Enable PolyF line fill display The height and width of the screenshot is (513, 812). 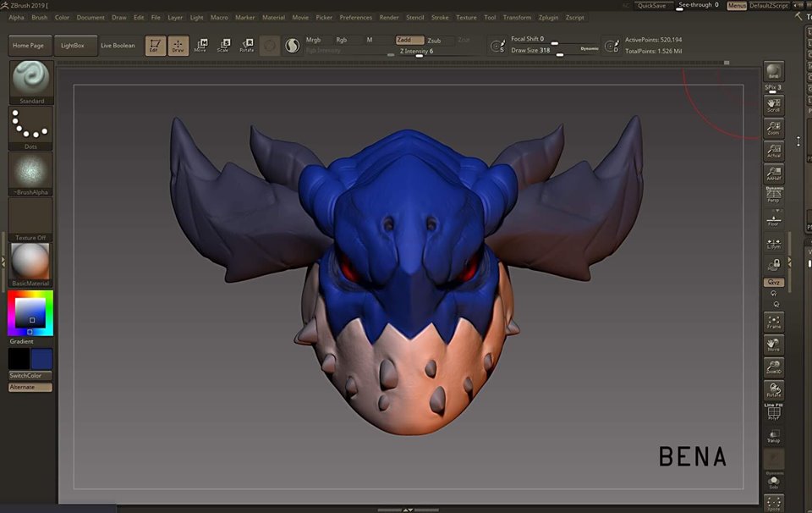coord(773,413)
